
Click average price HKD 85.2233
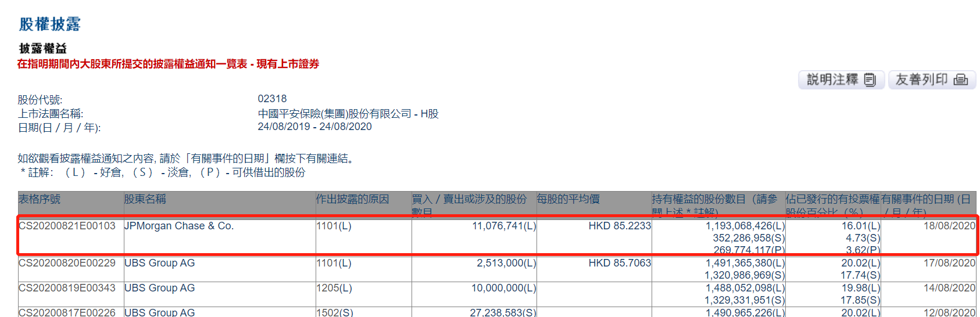[620, 226]
